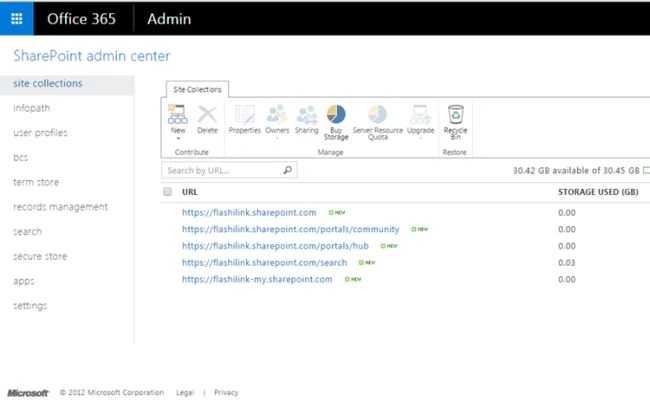Image resolution: width=650 pixels, height=408 pixels.
Task: Select the Site Collections ribbon tab
Action: coord(197,90)
